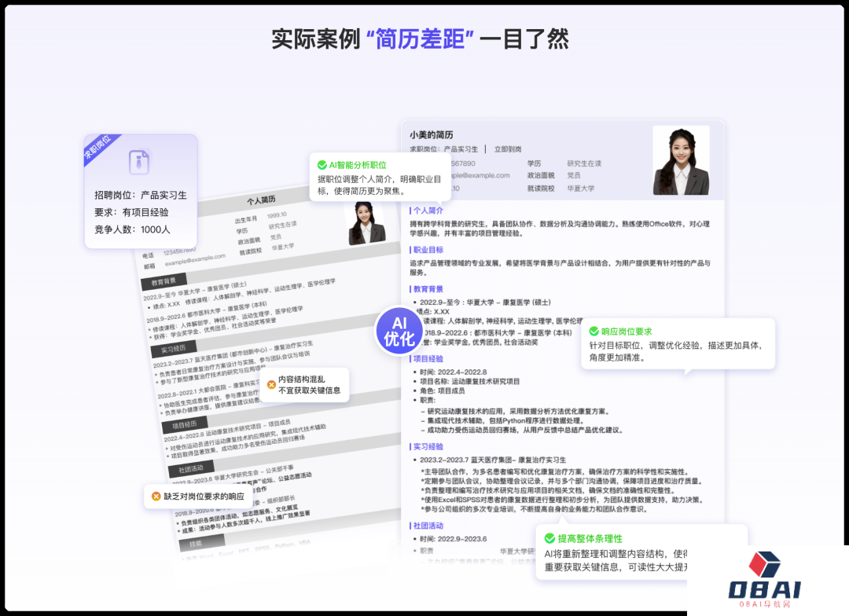849x616 pixels.
Task: Click the green check icon beside 提高整体条理性
Action: [x=550, y=539]
